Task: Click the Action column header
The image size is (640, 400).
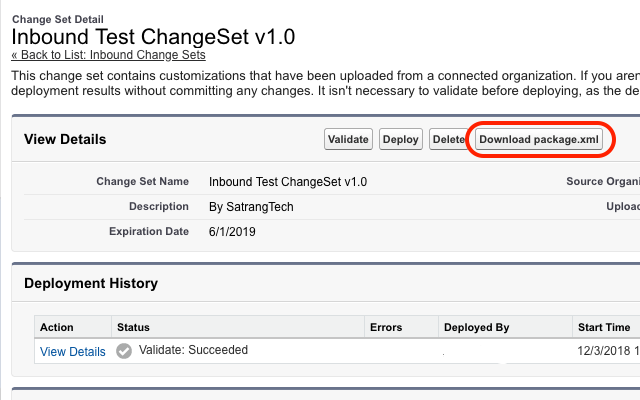Action: point(56,327)
